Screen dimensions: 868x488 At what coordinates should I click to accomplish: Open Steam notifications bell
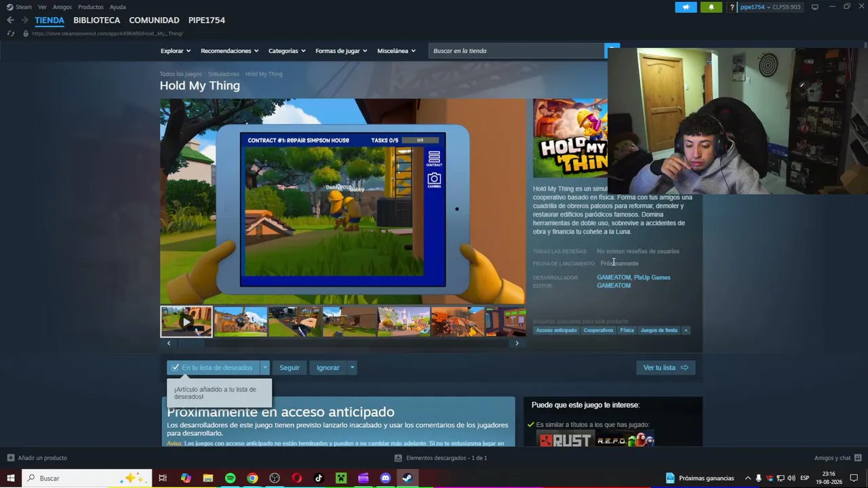coord(711,7)
